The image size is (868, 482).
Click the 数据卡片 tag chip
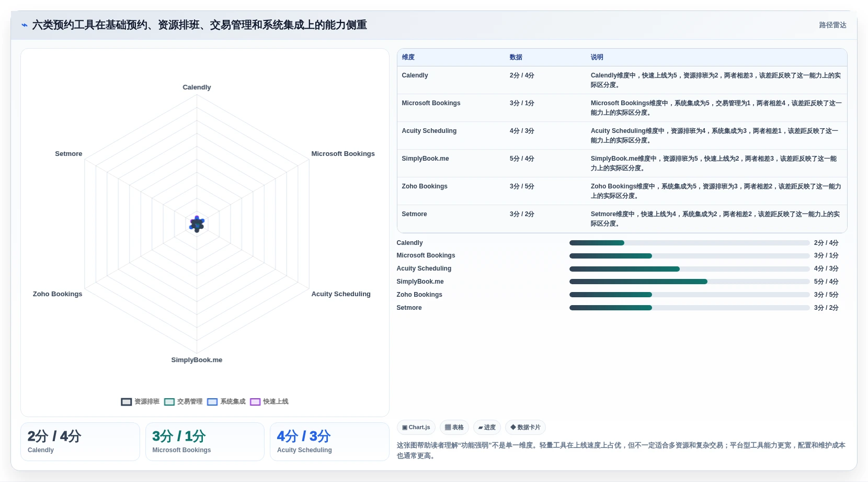[x=526, y=428]
